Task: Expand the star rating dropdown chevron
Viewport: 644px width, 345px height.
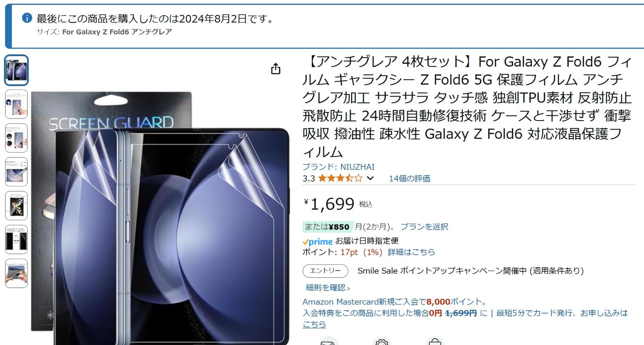Action: pyautogui.click(x=370, y=178)
